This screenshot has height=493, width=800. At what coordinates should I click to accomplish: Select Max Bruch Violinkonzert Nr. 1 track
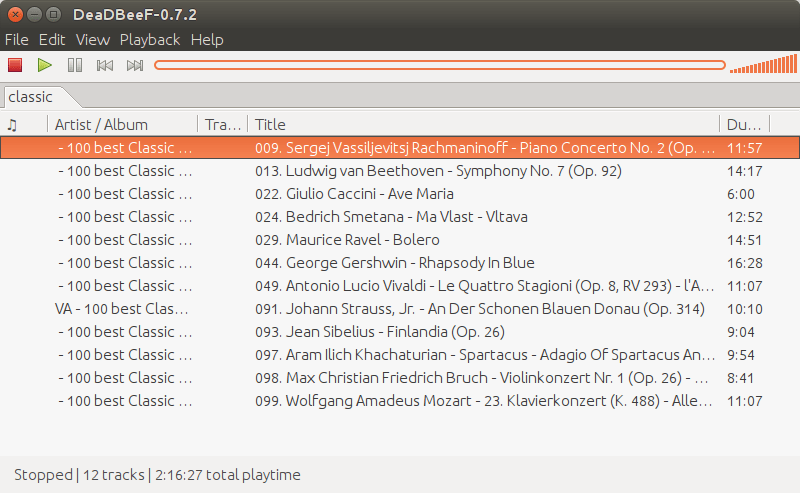[400, 378]
